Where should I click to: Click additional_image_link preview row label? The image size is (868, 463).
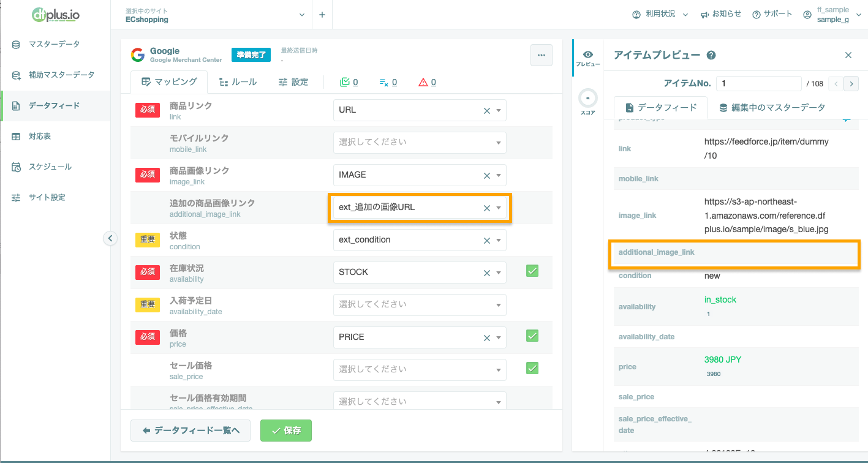[x=657, y=252]
